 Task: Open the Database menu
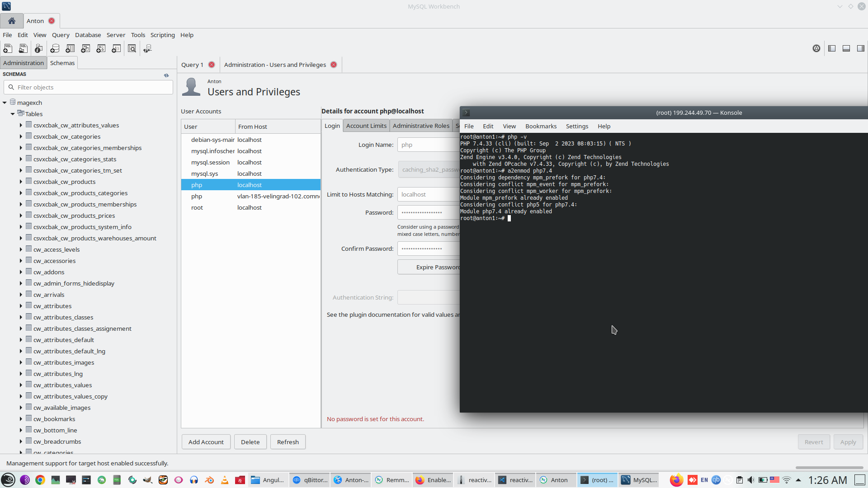coord(88,35)
